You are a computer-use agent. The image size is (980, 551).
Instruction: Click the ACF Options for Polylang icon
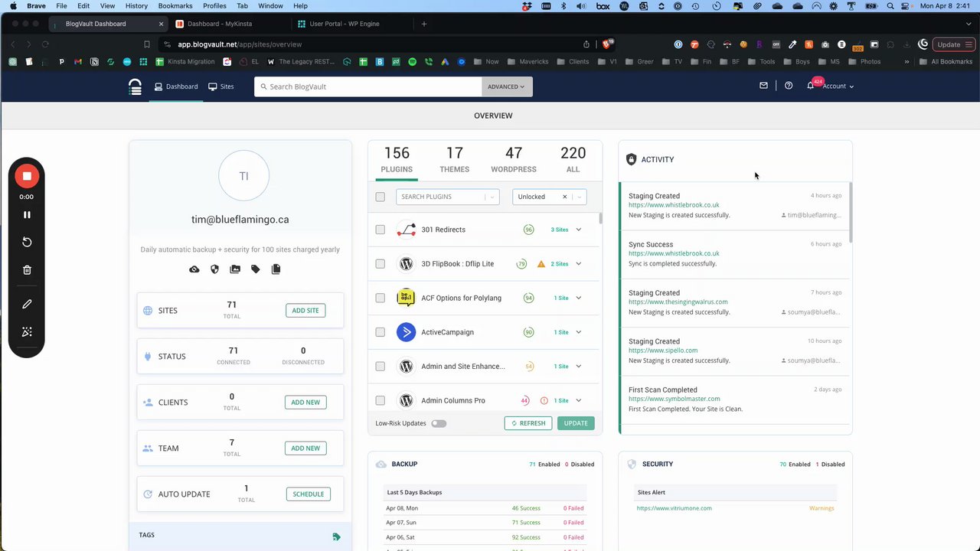click(407, 298)
